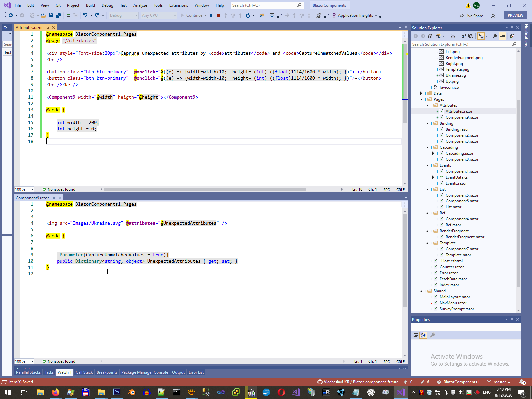Image resolution: width=532 pixels, height=399 pixels.
Task: Select Component9.razor in Solution Explorer
Action: (462, 117)
